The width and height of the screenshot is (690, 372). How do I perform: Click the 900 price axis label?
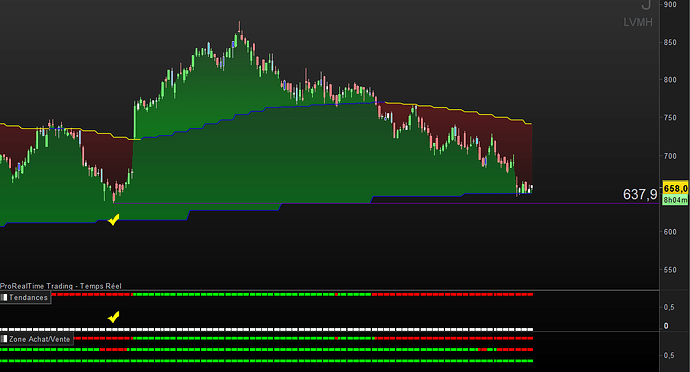670,4
